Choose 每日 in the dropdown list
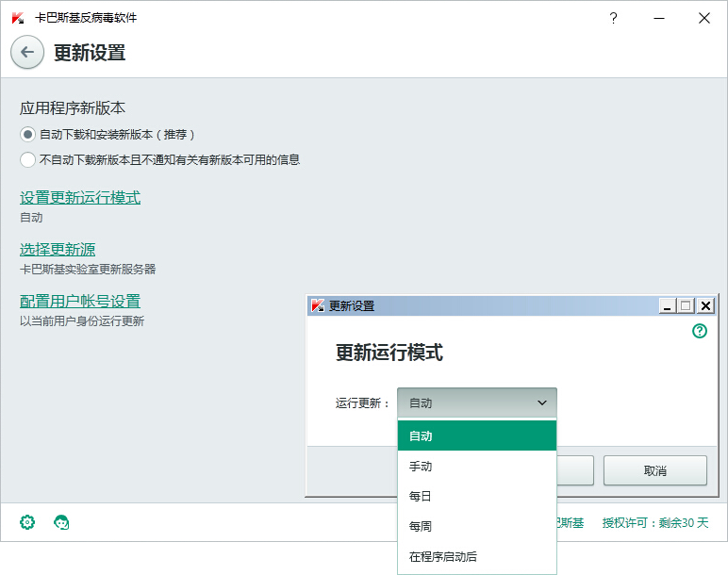Image resolution: width=728 pixels, height=575 pixels. (x=477, y=496)
